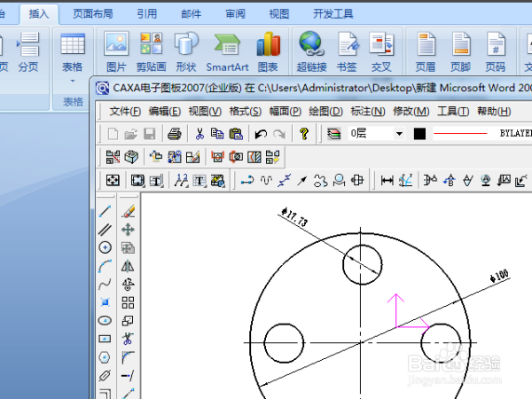This screenshot has height=399, width=532.
Task: Click the 剪贴画 clip art icon
Action: 152,52
